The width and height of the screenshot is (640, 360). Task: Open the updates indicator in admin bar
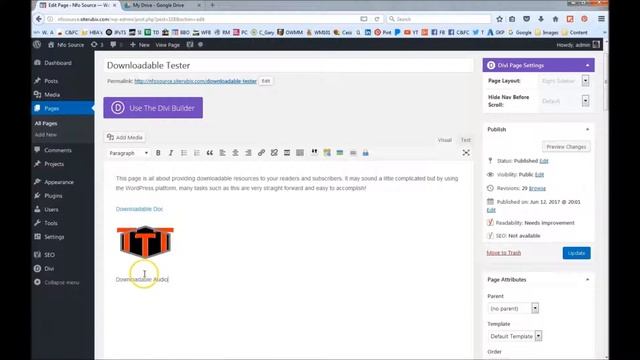pyautogui.click(x=97, y=44)
